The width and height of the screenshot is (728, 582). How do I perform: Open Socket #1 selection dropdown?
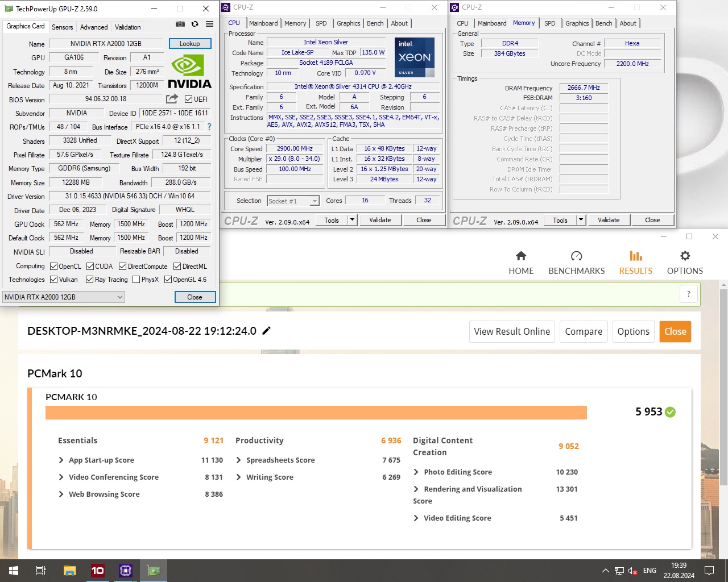[x=293, y=201]
